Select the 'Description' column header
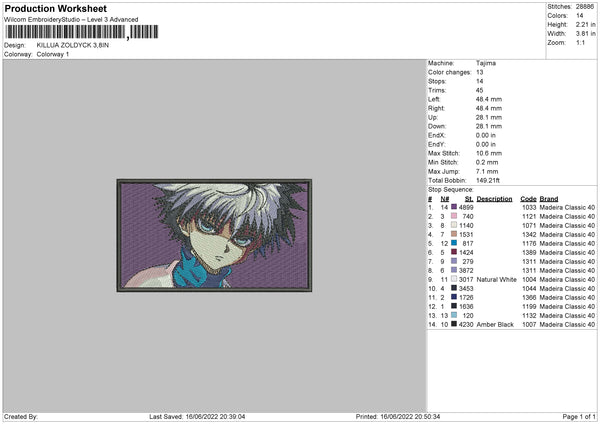Screen dimensions: 600x424 coord(494,199)
